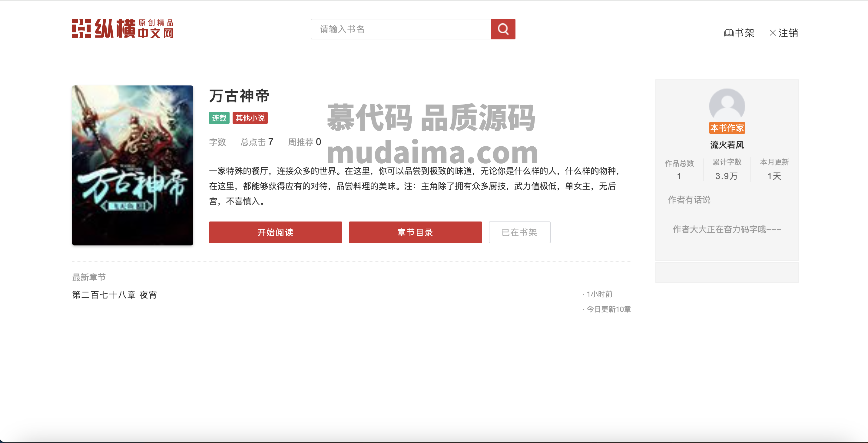Click the X icon beside 注销
The height and width of the screenshot is (443, 868).
pos(773,33)
